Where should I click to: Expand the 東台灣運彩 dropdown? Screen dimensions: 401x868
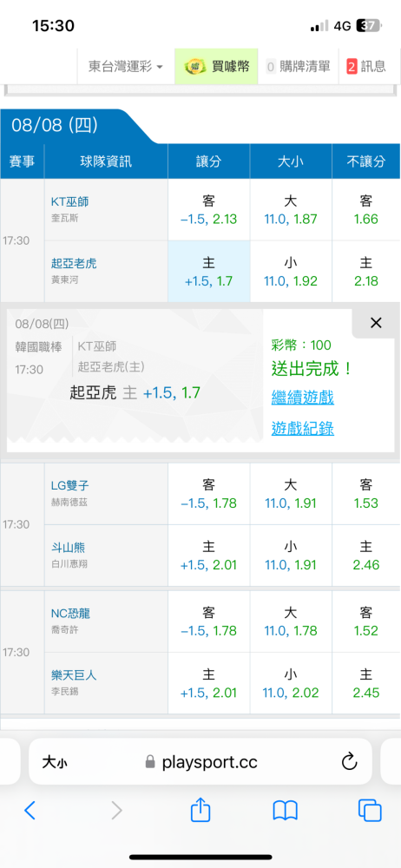(126, 67)
